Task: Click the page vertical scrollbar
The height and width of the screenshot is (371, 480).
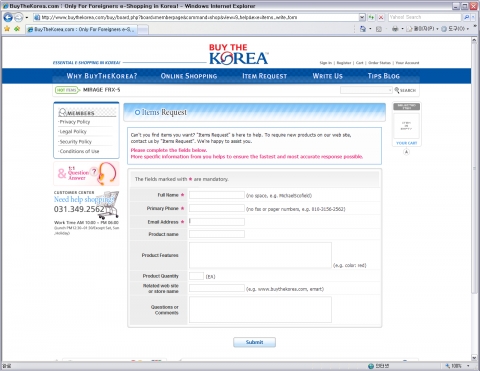Action: point(474,199)
